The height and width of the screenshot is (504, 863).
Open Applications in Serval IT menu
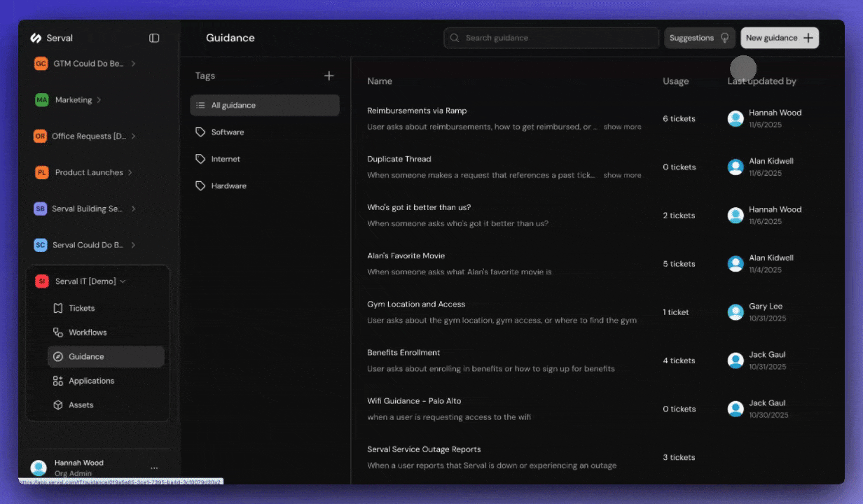tap(106, 381)
